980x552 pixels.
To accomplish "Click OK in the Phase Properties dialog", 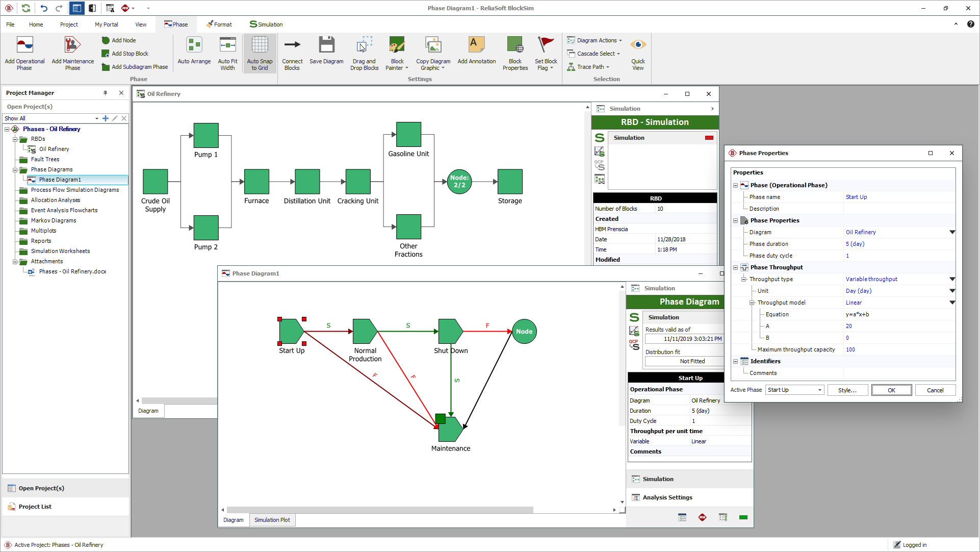I will (x=891, y=390).
